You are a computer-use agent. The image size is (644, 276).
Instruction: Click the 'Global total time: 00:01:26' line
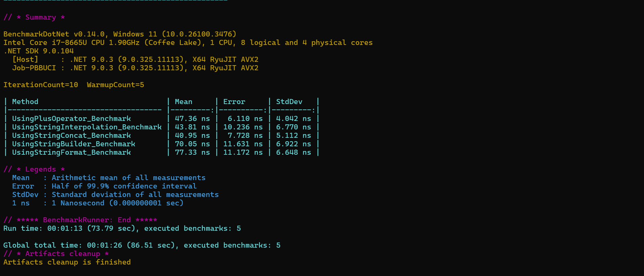[142, 245]
